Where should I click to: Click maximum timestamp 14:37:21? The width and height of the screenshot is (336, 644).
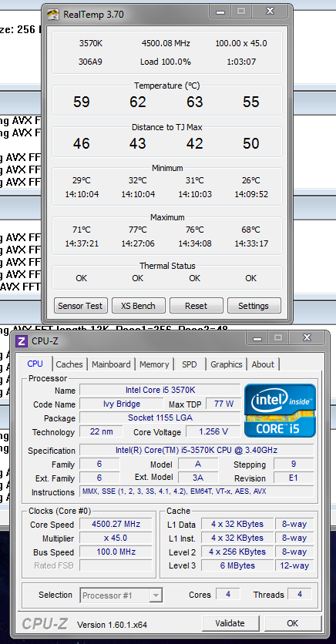[82, 243]
